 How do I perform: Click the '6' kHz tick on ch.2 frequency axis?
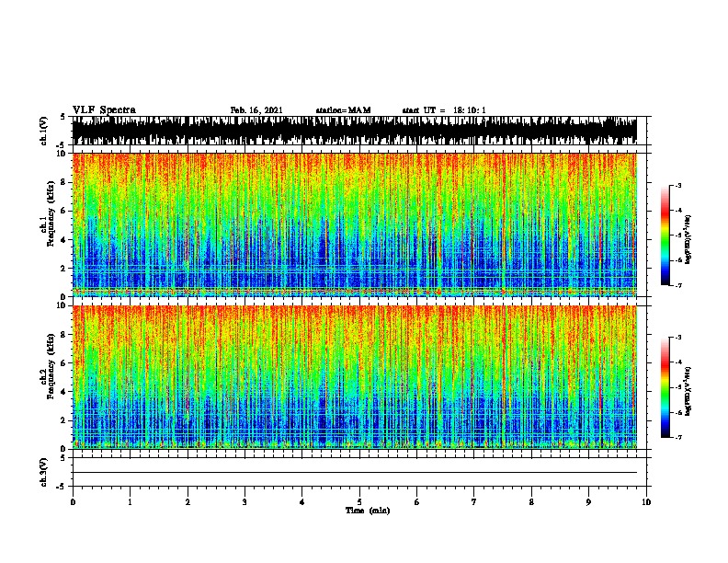tap(64, 362)
